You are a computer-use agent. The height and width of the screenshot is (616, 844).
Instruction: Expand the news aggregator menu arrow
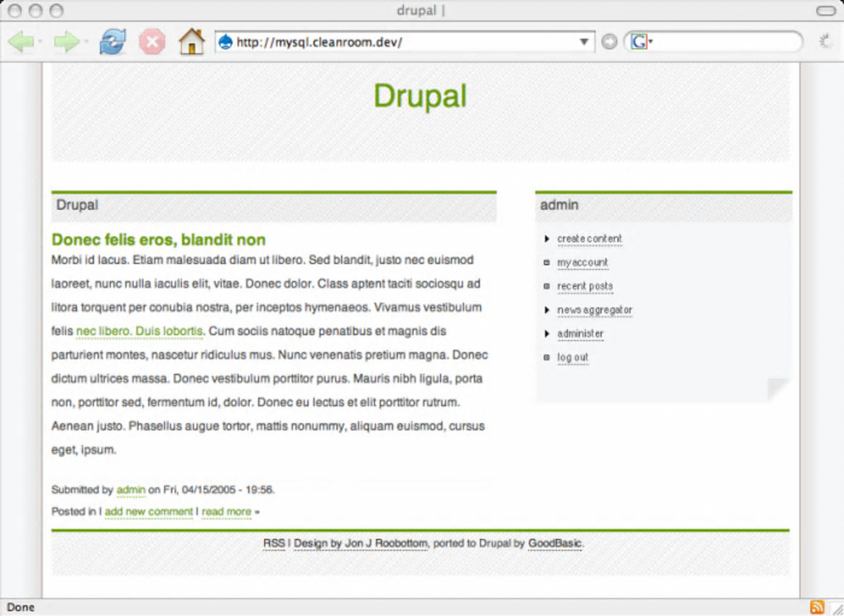(x=546, y=310)
